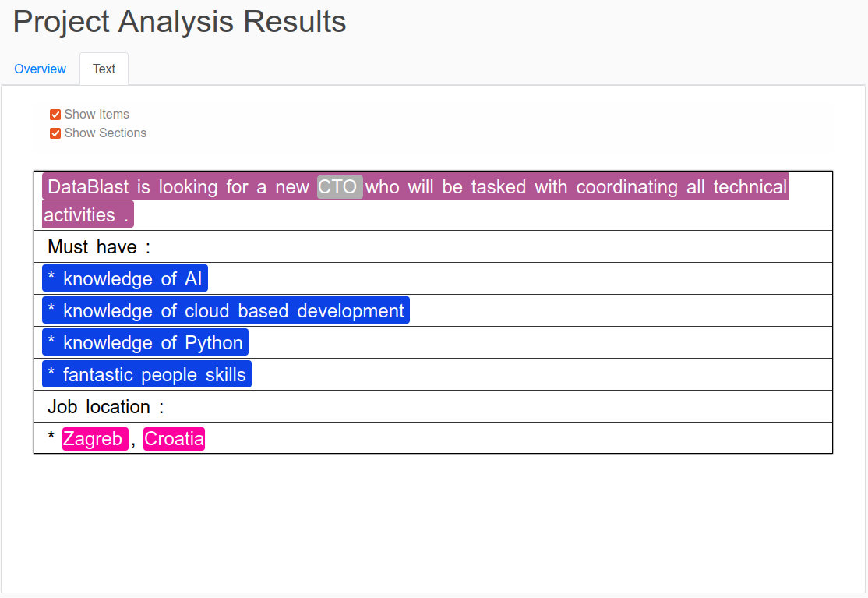The image size is (868, 598).
Task: Switch to the Overview tab
Action: click(x=40, y=69)
